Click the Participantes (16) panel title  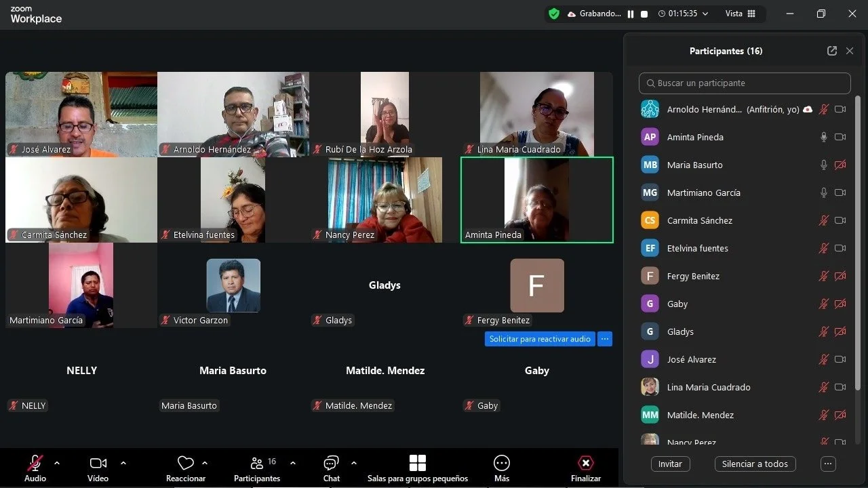pyautogui.click(x=726, y=51)
